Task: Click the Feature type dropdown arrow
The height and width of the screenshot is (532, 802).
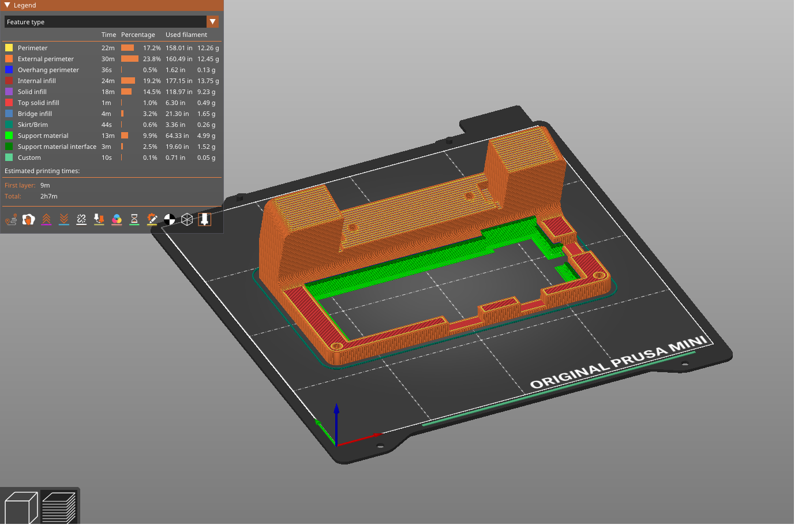Action: pos(213,22)
